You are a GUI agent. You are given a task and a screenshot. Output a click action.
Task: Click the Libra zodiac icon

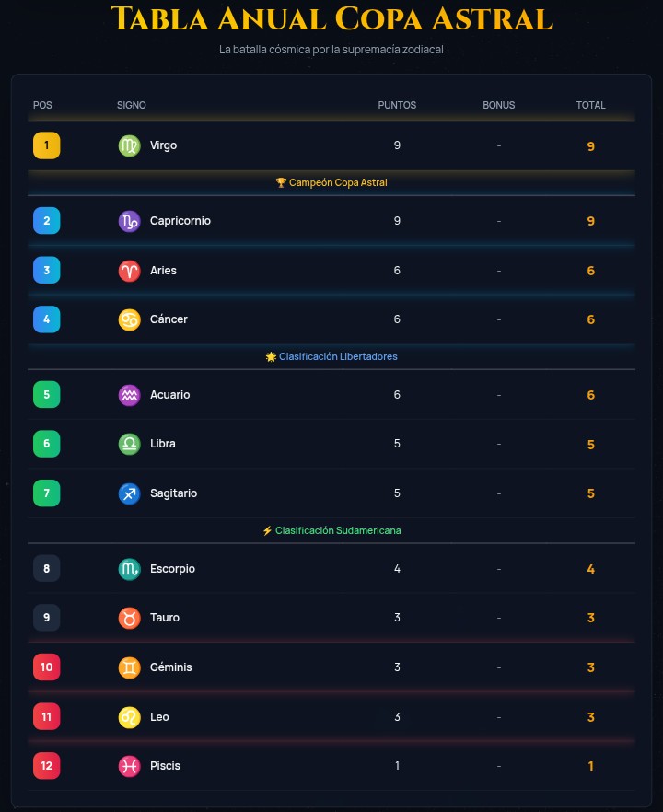pyautogui.click(x=130, y=444)
